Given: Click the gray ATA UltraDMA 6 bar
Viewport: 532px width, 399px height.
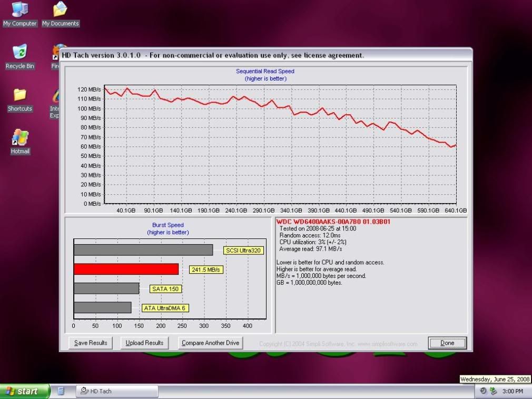Looking at the screenshot, I should [103, 307].
